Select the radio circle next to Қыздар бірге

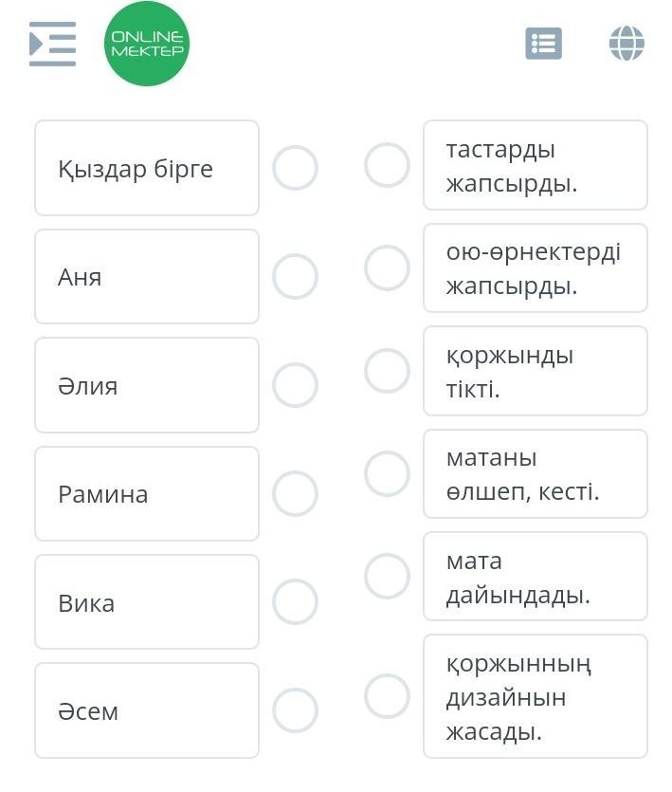tap(295, 168)
